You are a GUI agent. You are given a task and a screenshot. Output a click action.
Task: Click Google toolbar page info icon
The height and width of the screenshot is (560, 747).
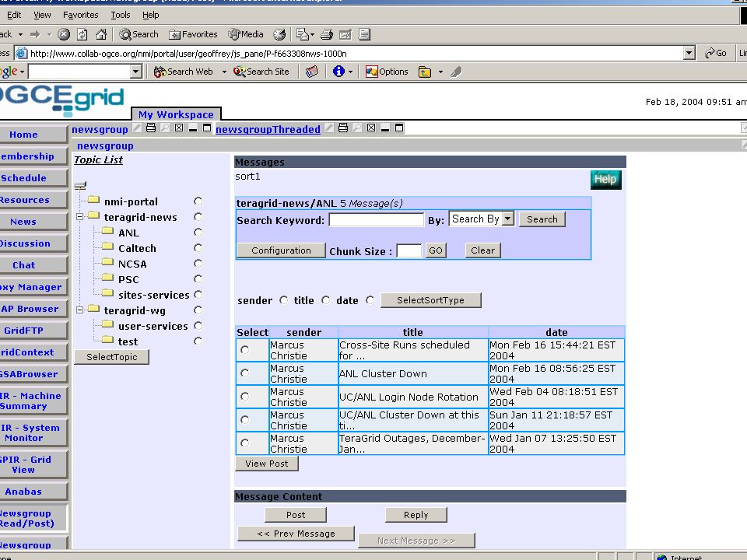(x=338, y=72)
